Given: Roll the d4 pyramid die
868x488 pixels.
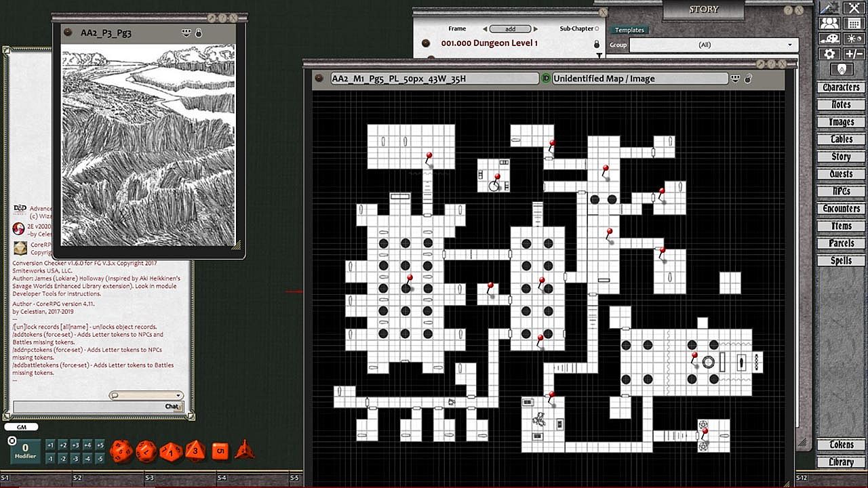Looking at the screenshot, I should coord(245,450).
